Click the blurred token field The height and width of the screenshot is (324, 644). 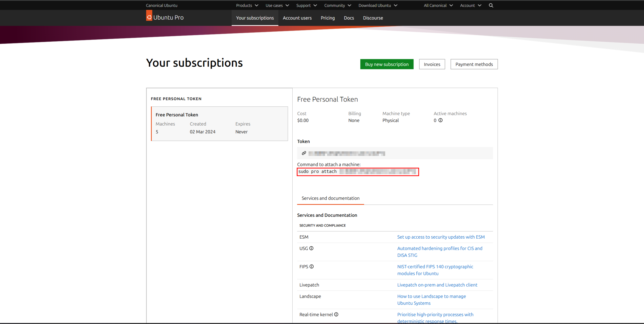pos(395,153)
